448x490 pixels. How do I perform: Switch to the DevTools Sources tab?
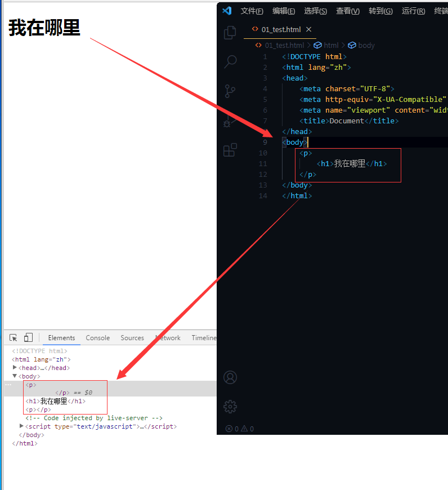pyautogui.click(x=132, y=338)
